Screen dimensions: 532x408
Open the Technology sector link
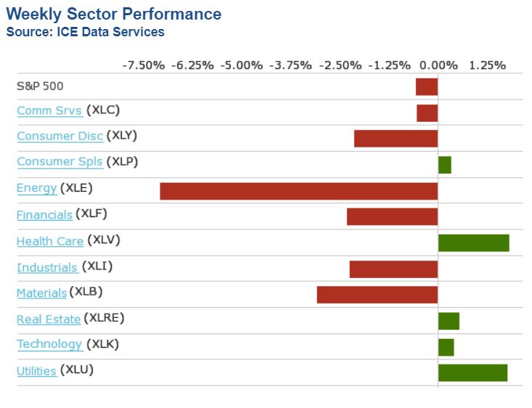click(x=49, y=345)
